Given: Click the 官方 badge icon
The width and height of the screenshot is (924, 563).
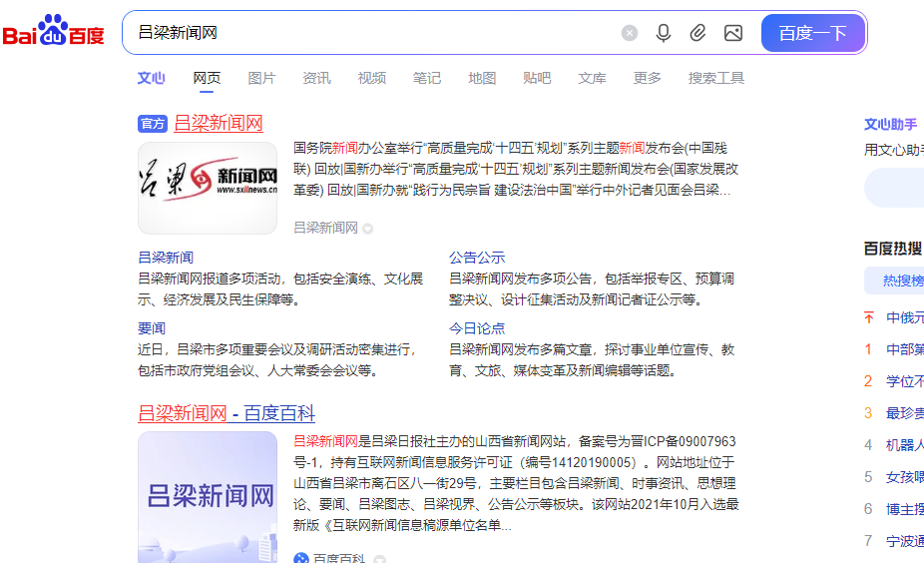Looking at the screenshot, I should [153, 124].
